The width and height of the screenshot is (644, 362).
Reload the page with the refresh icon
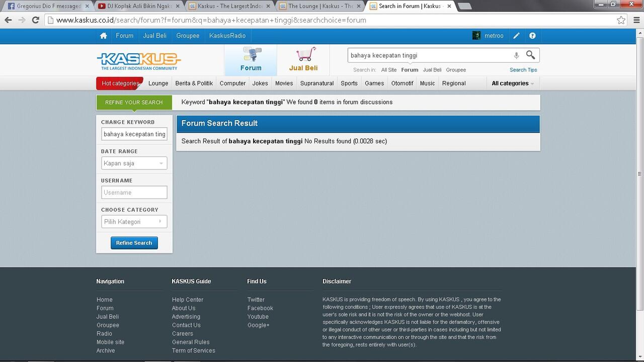[35, 20]
